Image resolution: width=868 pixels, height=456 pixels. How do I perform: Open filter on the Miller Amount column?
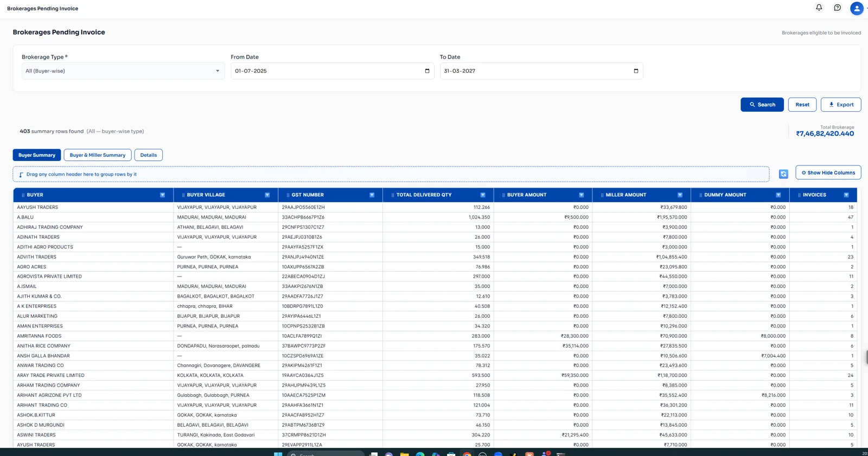(x=680, y=195)
